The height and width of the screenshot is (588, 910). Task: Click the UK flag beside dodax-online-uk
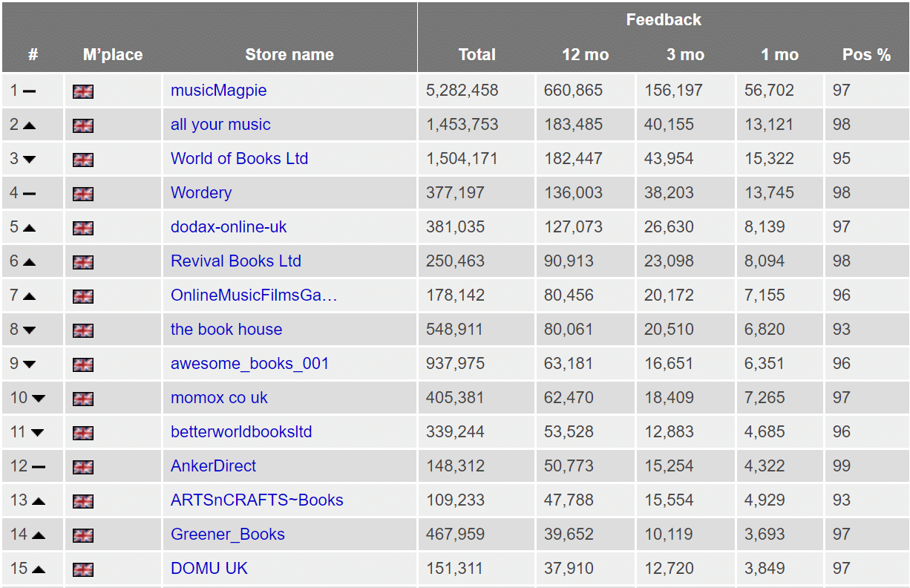point(83,228)
